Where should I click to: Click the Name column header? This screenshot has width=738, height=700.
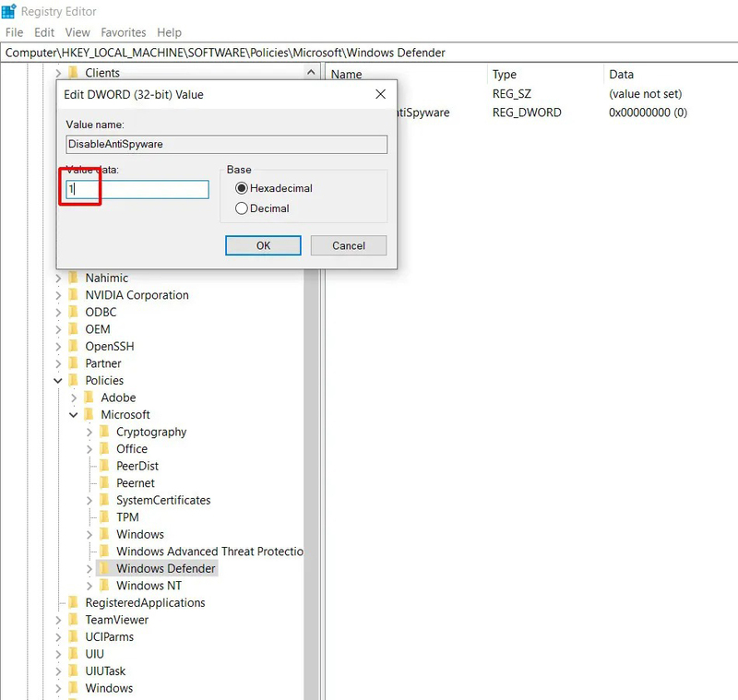coord(347,75)
